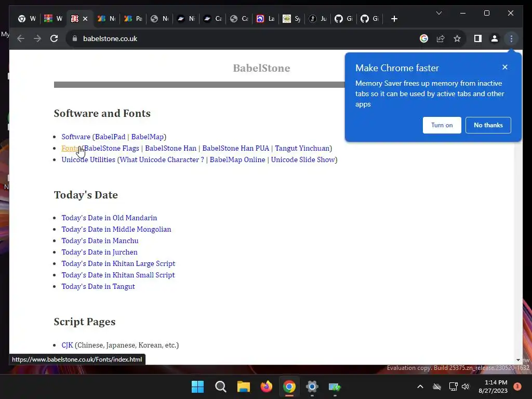This screenshot has width=532, height=399.
Task: Share this page using share icon
Action: tap(441, 38)
